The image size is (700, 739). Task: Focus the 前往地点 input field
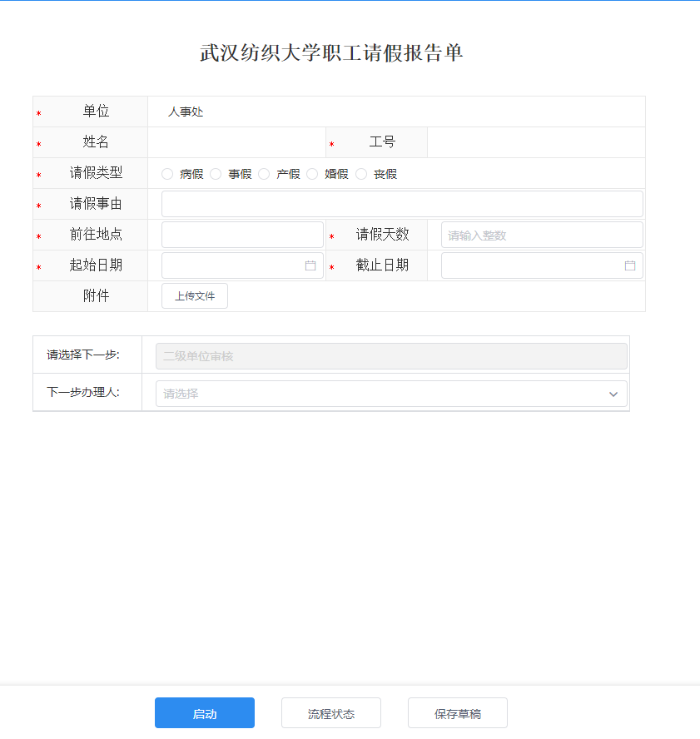click(x=242, y=235)
